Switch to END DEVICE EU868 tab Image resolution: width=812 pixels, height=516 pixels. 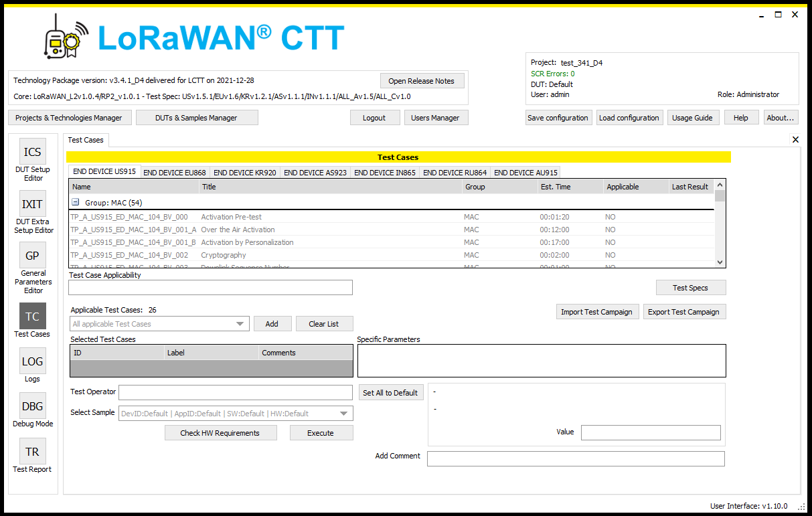coord(175,173)
